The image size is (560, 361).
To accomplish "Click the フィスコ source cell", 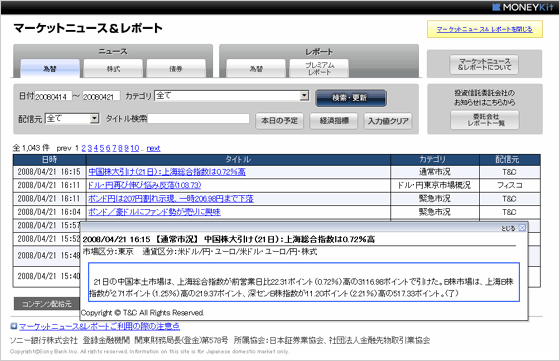I will pos(510,185).
